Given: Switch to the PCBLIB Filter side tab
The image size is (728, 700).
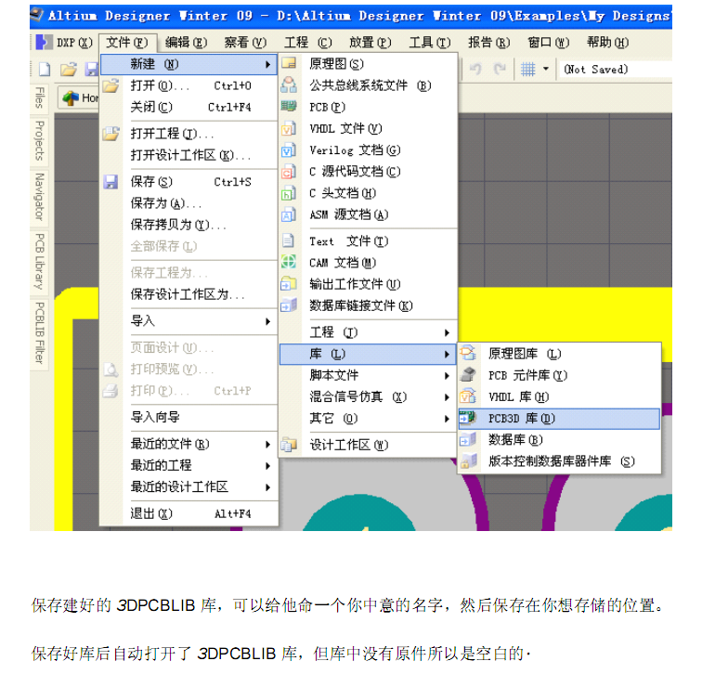Looking at the screenshot, I should tap(39, 332).
